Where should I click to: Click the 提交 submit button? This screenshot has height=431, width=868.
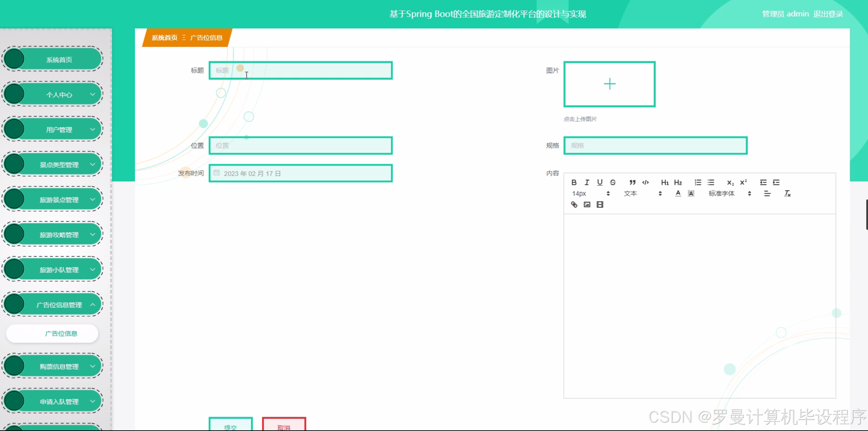231,424
